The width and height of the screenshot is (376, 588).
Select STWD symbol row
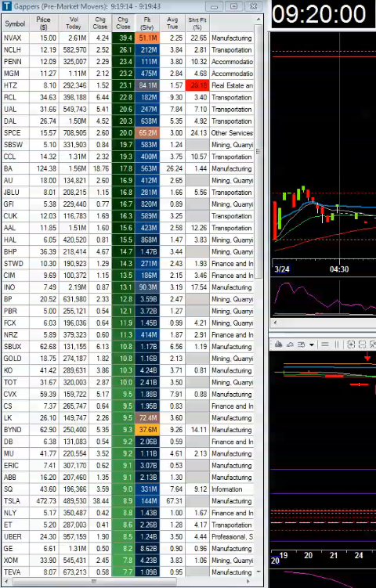128,264
